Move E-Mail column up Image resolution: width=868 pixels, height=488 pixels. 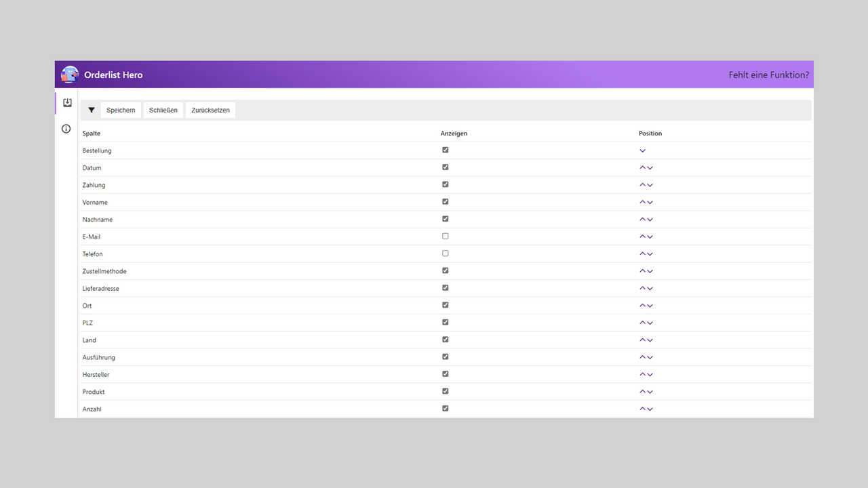643,237
